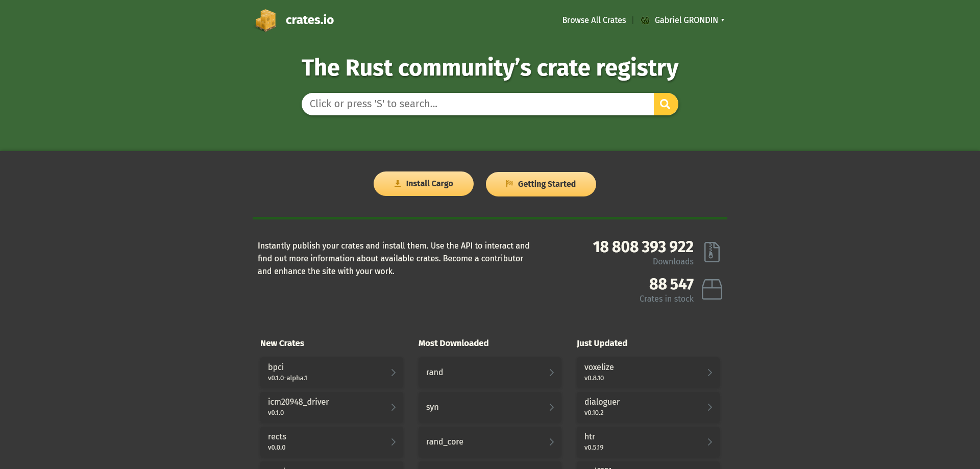The height and width of the screenshot is (469, 980).
Task: Click the flag icon on Getting Started
Action: 509,184
